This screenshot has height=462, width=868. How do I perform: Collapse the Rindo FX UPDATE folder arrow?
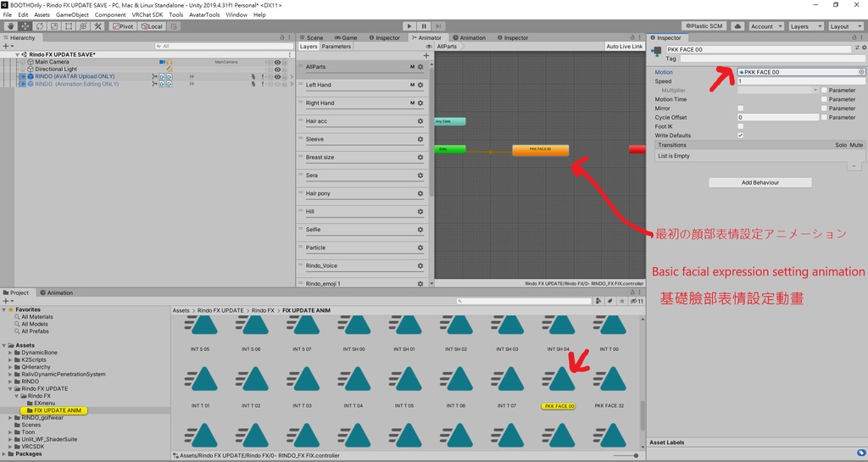pyautogui.click(x=10, y=389)
